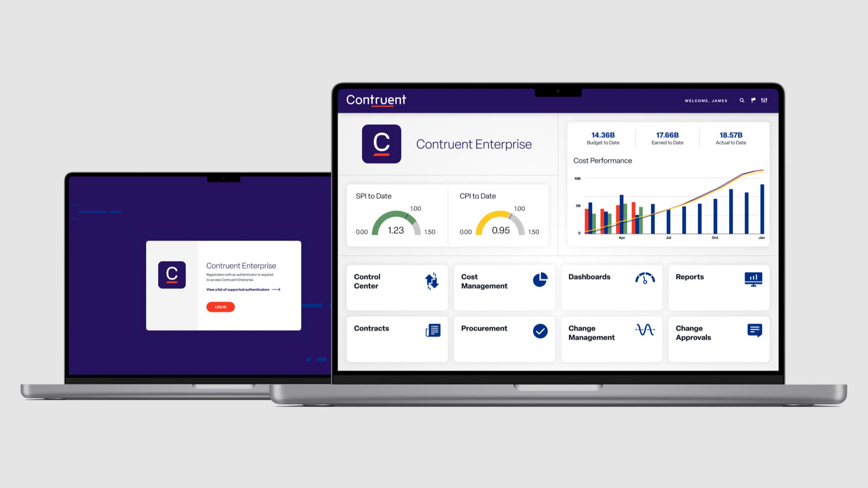The height and width of the screenshot is (488, 868).
Task: Select the Contruent Enterprise logo icon
Action: 382,143
